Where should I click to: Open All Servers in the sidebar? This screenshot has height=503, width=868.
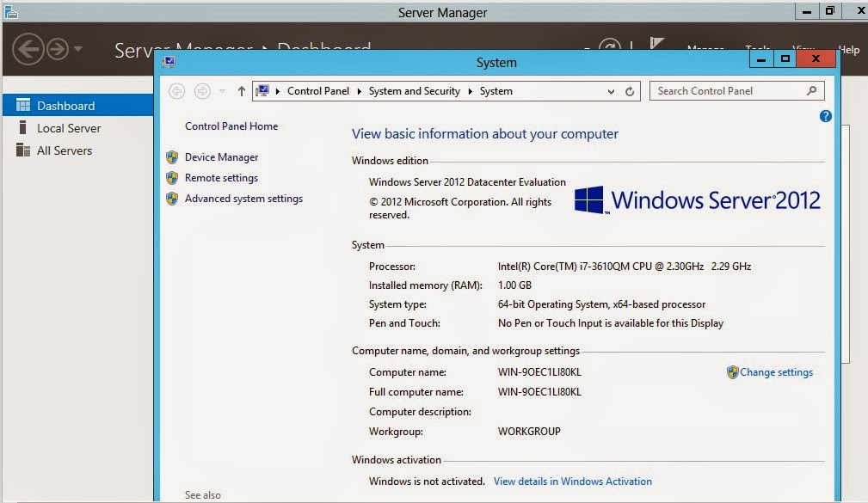(64, 150)
